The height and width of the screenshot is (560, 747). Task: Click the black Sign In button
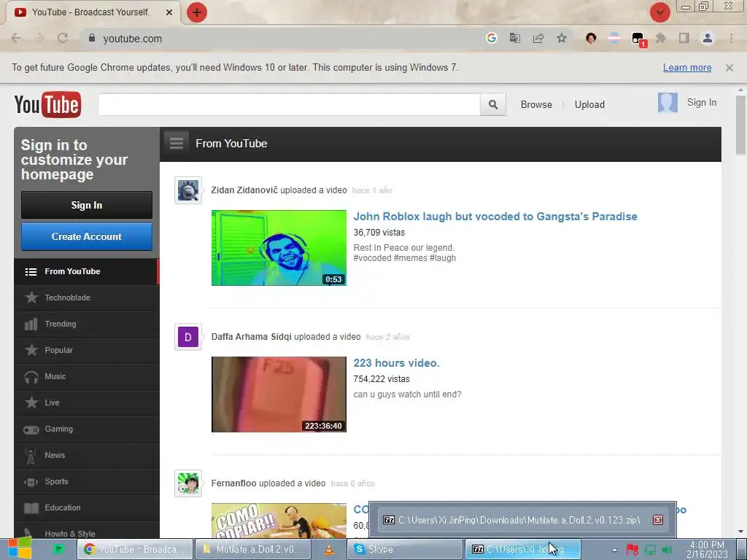(x=87, y=205)
